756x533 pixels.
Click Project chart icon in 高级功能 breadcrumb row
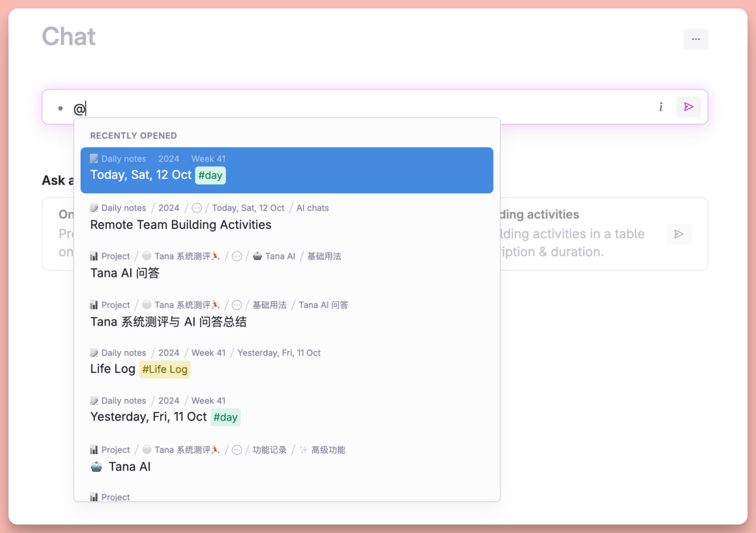click(x=94, y=450)
